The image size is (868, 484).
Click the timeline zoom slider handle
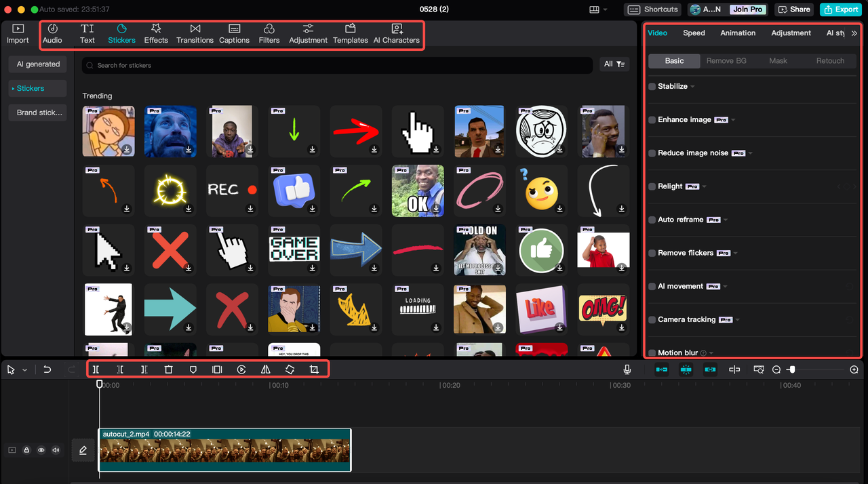(x=791, y=369)
